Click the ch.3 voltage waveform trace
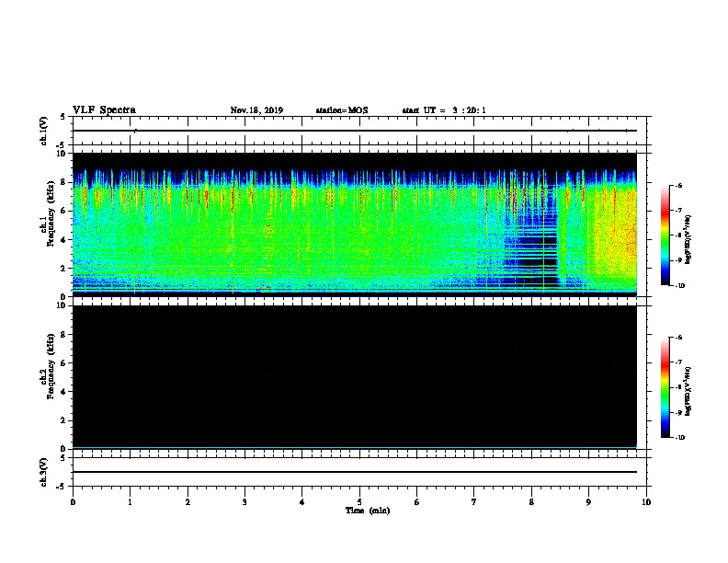 coord(355,472)
